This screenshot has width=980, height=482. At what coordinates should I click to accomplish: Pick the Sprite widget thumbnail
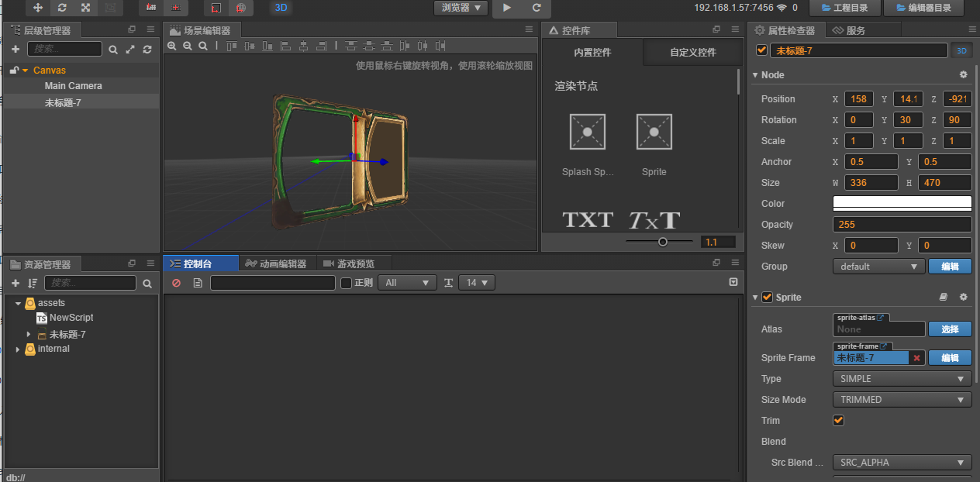click(654, 132)
